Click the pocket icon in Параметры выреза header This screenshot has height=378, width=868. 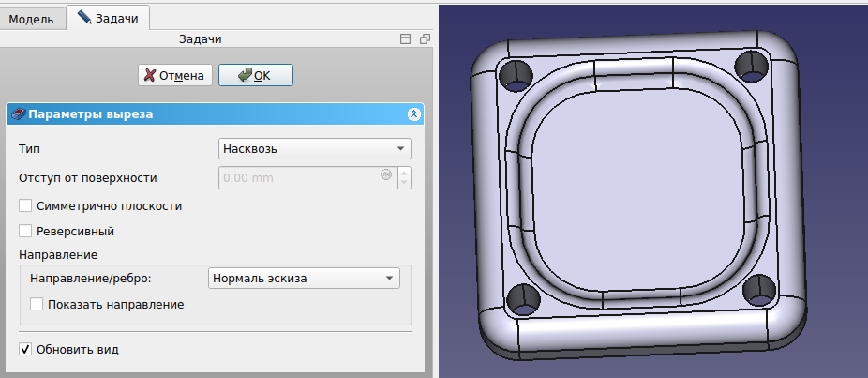(x=18, y=114)
